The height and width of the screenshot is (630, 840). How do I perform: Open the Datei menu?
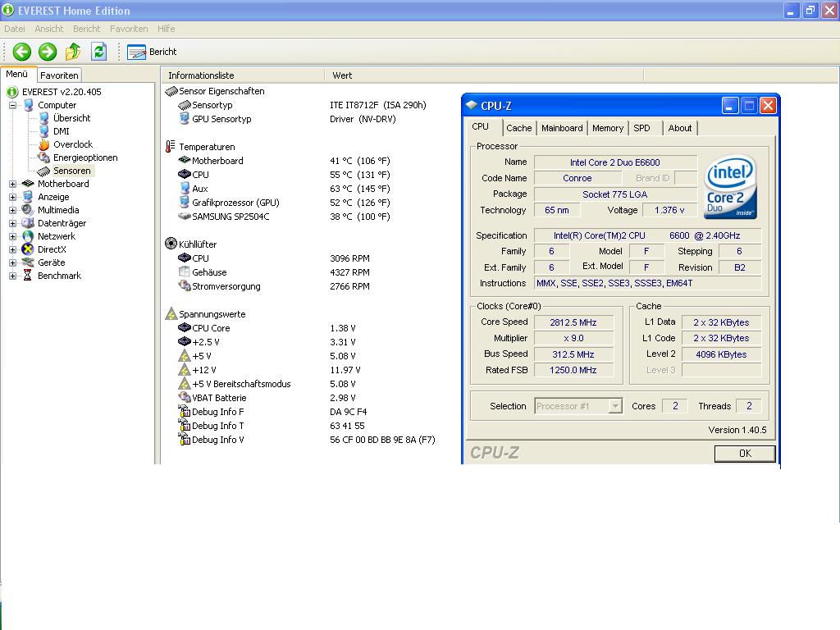(x=15, y=29)
